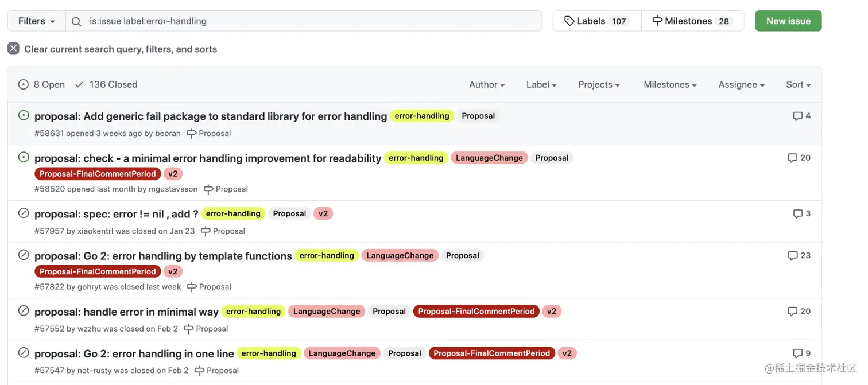The width and height of the screenshot is (868, 385).
Task: Click comment icon on 'check - minimal error handling' issue
Action: tap(792, 158)
